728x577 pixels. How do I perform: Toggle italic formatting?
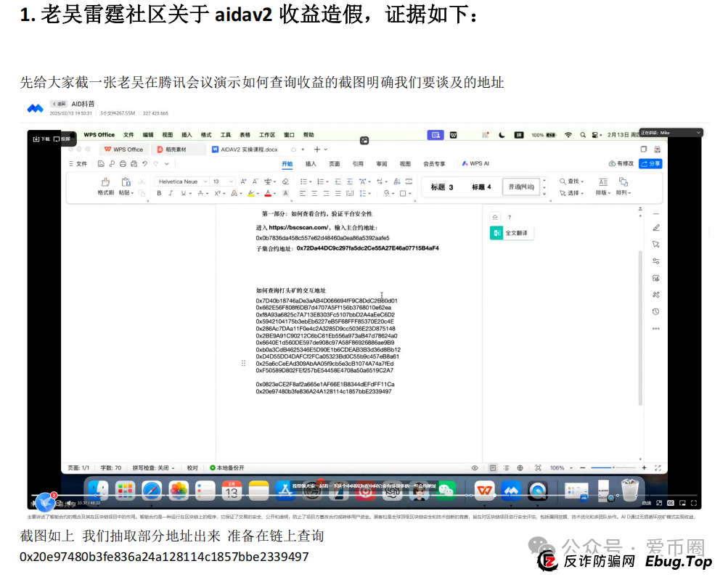(171, 193)
